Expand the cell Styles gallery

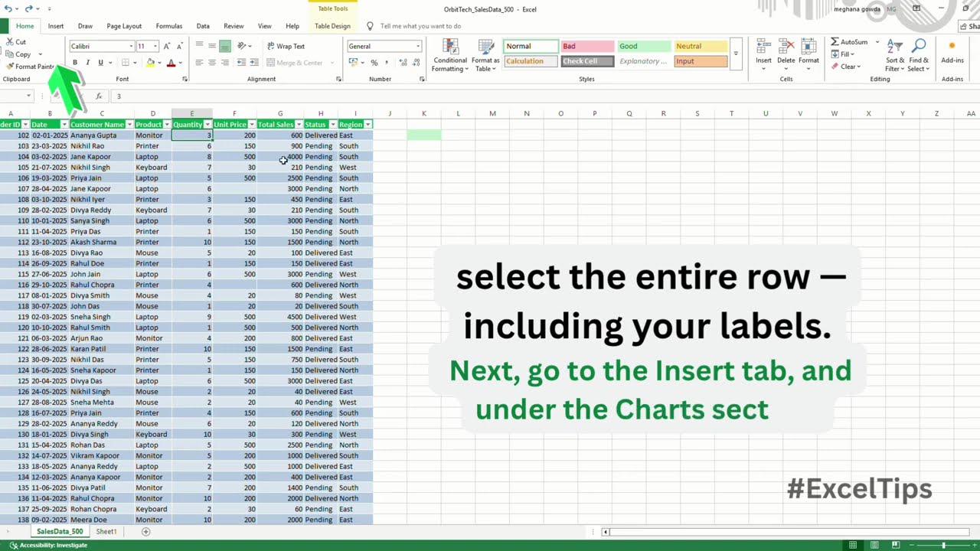click(736, 54)
